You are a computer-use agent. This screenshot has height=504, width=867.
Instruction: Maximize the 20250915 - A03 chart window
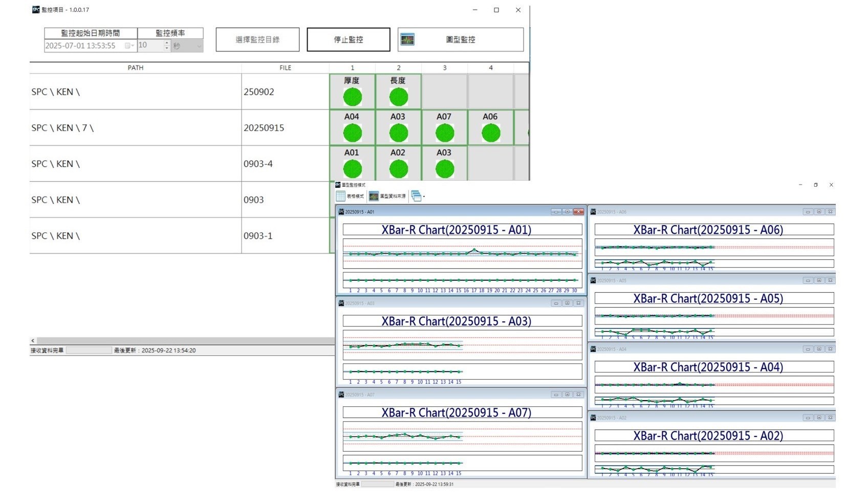click(567, 303)
